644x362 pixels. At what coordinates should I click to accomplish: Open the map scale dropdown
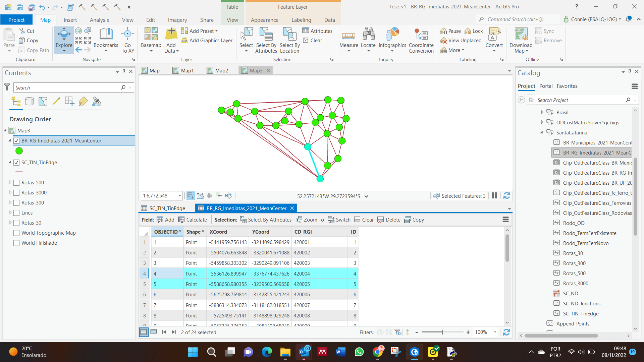[179, 195]
